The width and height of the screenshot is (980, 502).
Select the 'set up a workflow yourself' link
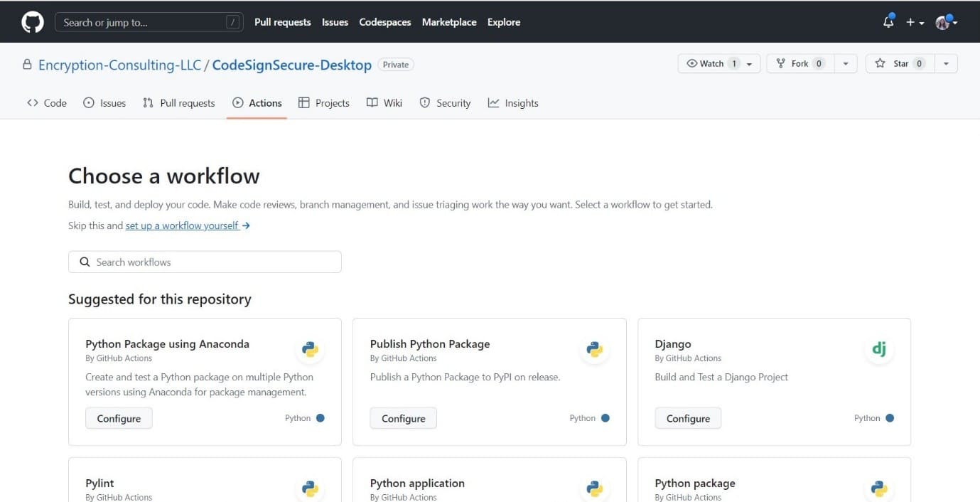tap(188, 225)
